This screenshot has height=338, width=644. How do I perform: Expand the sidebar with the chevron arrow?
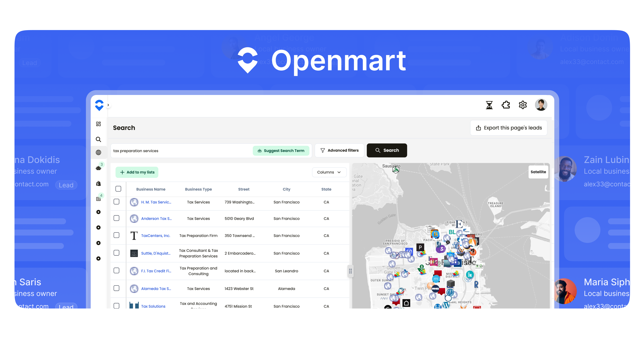tap(108, 105)
